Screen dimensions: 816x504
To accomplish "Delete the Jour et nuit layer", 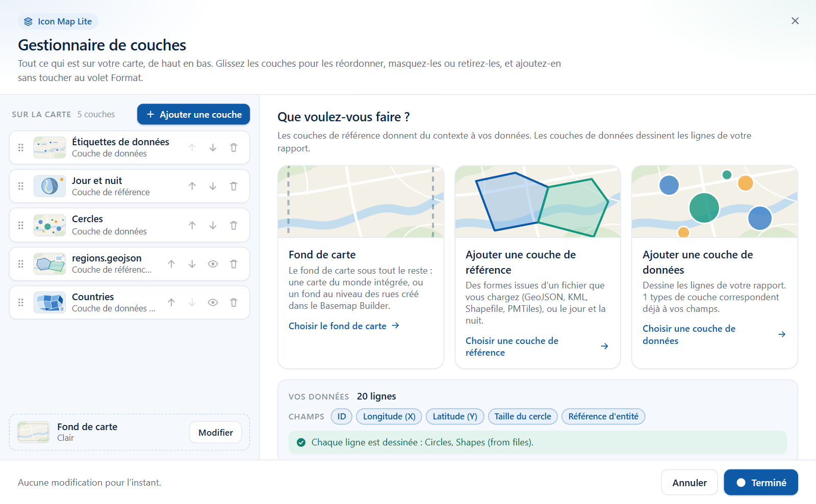I will click(234, 186).
